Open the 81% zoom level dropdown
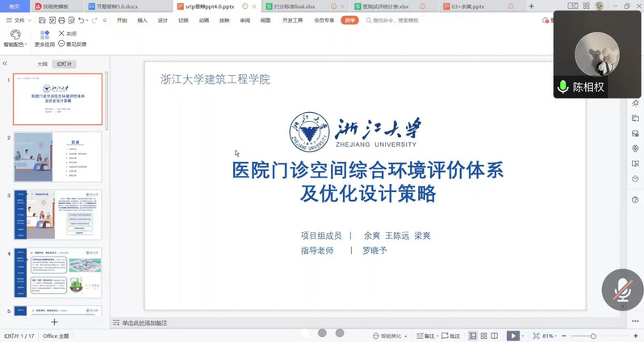Viewport: 644px width, 342px height. (x=550, y=336)
